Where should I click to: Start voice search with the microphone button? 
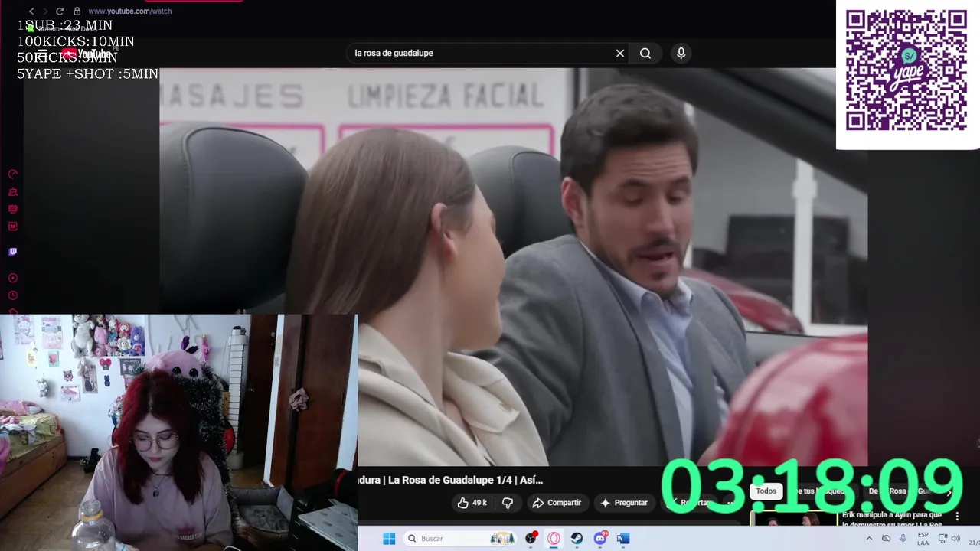681,53
